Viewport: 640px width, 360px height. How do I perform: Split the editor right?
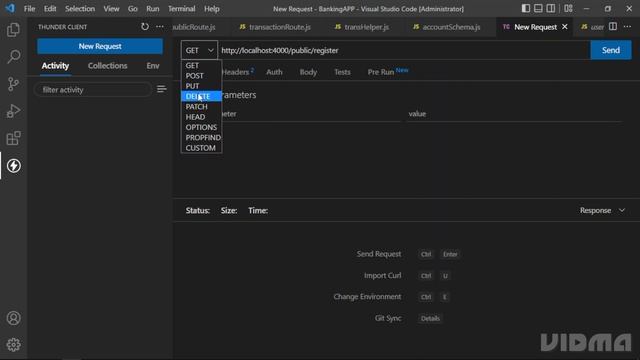coord(613,27)
